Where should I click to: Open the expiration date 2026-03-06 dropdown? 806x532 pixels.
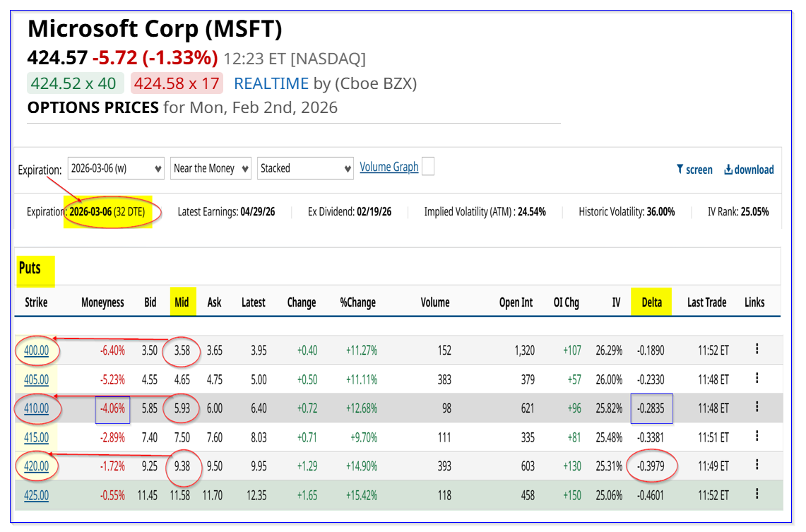click(x=116, y=168)
